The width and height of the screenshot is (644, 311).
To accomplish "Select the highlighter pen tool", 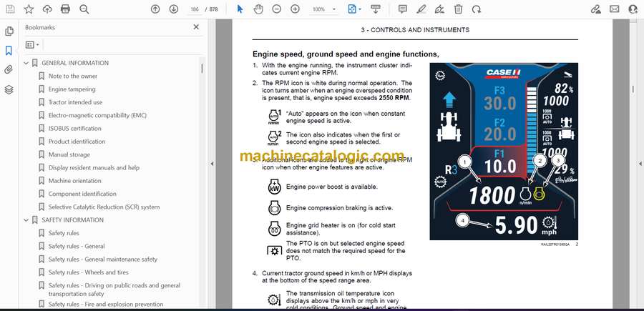I will point(421,9).
